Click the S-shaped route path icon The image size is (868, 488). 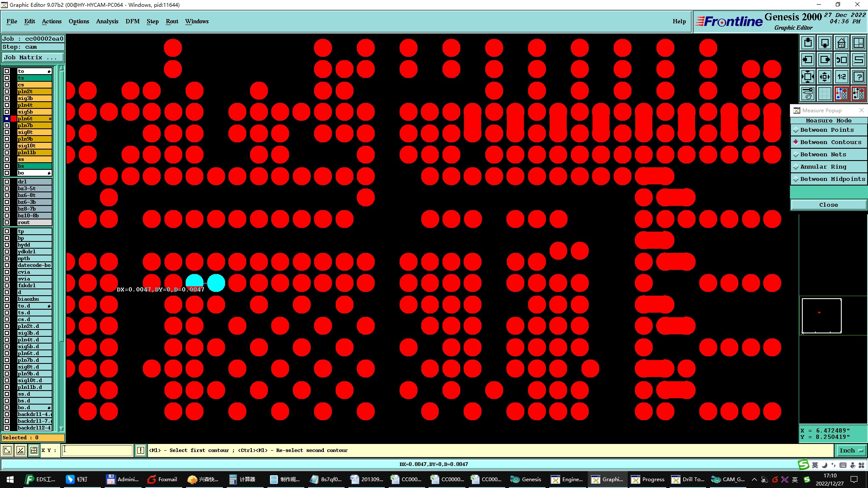pyautogui.click(x=858, y=60)
